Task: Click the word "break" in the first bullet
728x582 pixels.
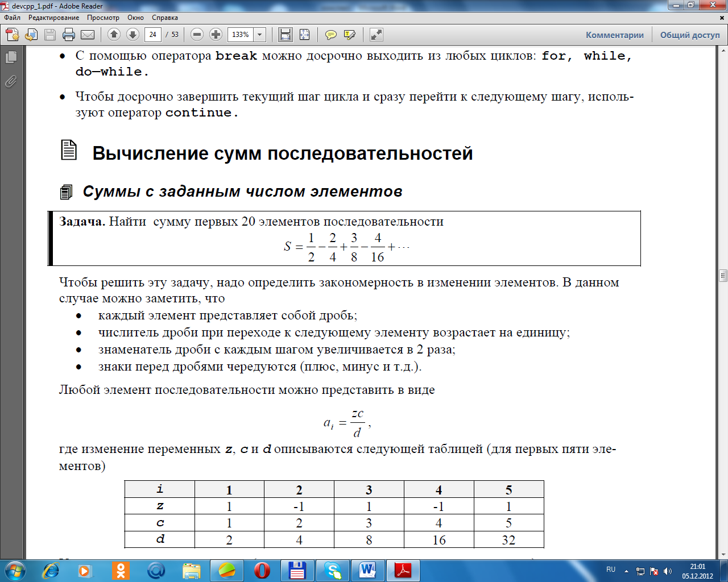Action: (237, 56)
